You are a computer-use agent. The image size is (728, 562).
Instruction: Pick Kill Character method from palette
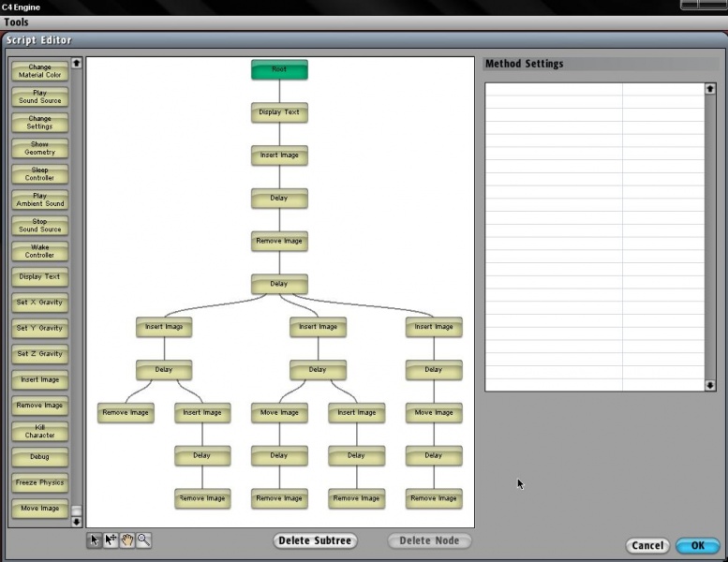click(x=39, y=432)
